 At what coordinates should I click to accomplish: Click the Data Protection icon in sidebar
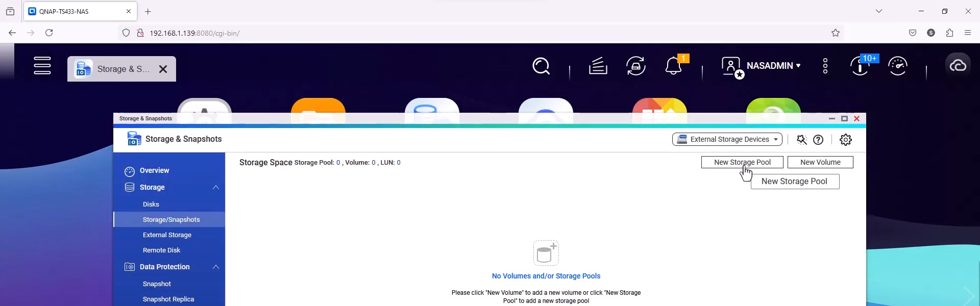130,267
